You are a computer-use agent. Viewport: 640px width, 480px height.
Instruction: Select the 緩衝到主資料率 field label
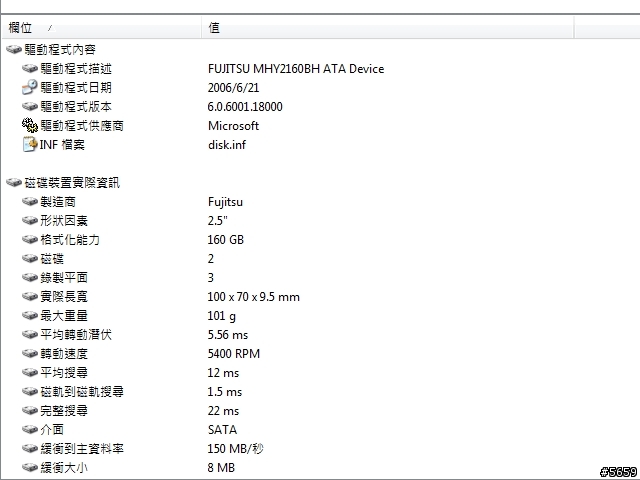pos(82,449)
